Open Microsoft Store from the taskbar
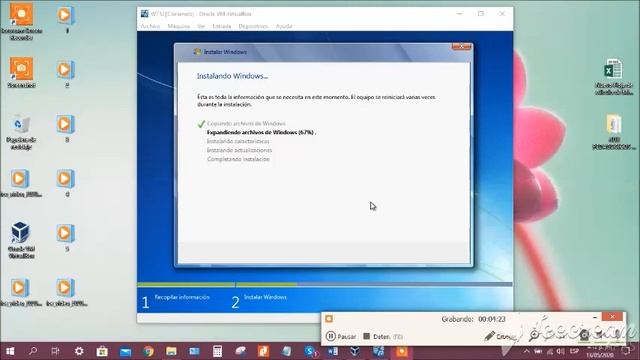The image size is (640, 360). 102,351
